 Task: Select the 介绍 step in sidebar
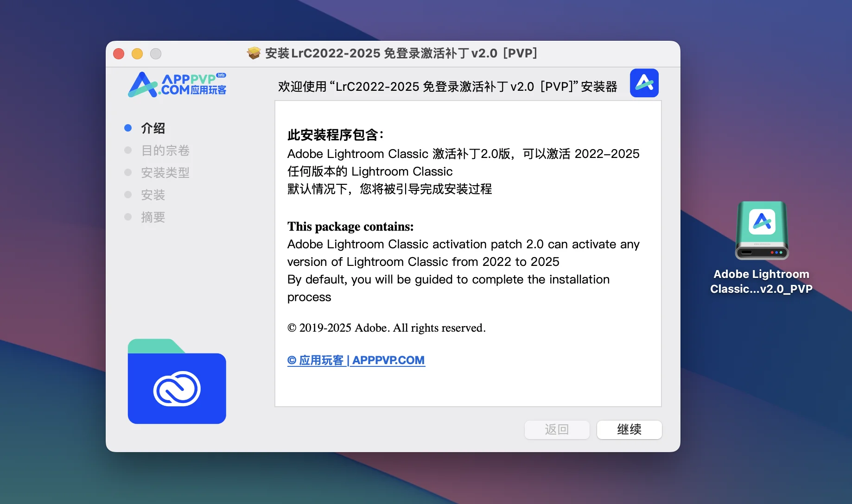153,128
